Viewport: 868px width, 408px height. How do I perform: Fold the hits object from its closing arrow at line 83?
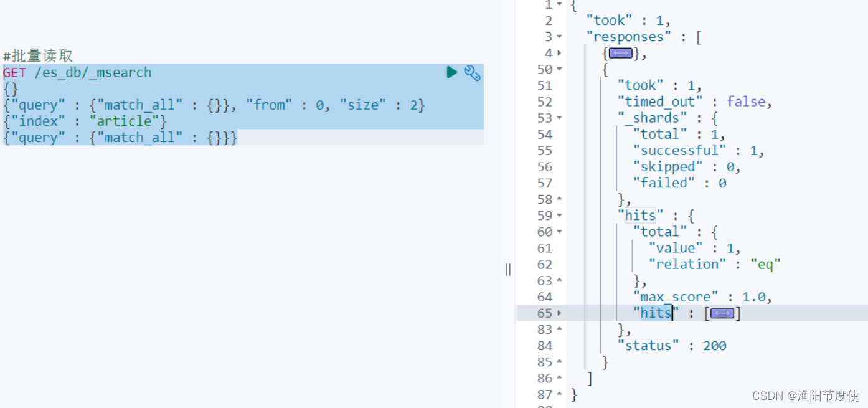tap(559, 330)
